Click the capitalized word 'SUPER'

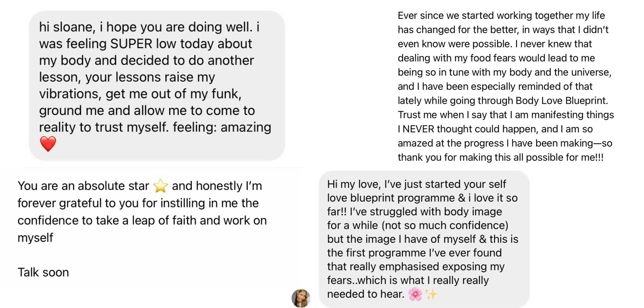coord(131,44)
